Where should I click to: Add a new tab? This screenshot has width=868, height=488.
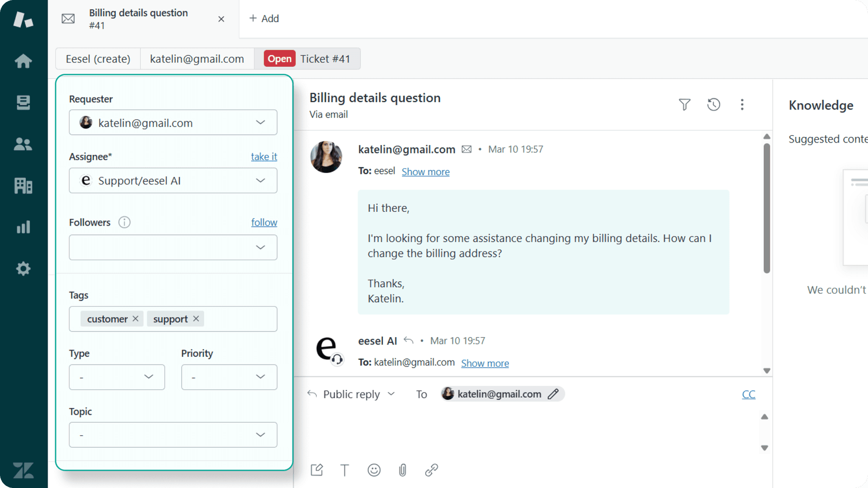point(264,19)
